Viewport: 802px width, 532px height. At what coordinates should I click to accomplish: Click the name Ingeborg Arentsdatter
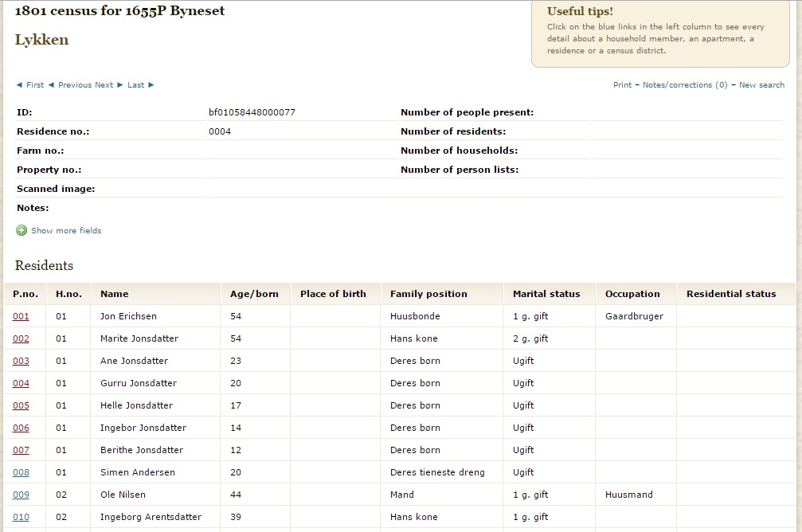[151, 517]
